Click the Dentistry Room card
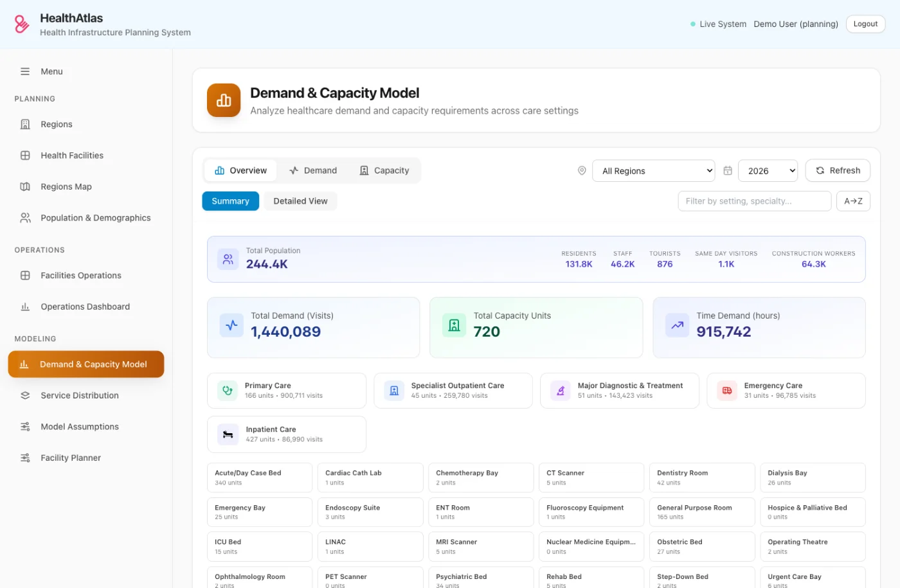This screenshot has height=588, width=900. [x=702, y=477]
